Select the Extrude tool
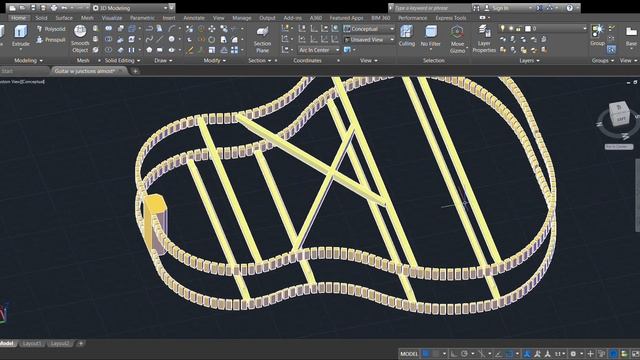Image resolution: width=640 pixels, height=360 pixels. [20, 36]
